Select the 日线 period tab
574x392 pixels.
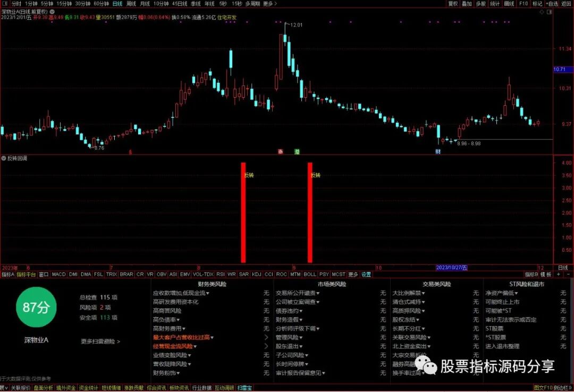pos(117,4)
